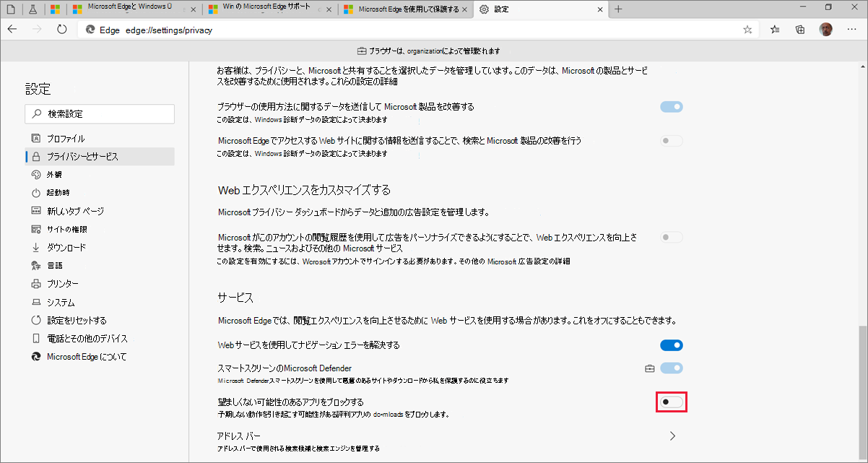Open the Microsoft プライバシー ダッシュボード link
The height and width of the screenshot is (463, 868).
[x=270, y=212]
